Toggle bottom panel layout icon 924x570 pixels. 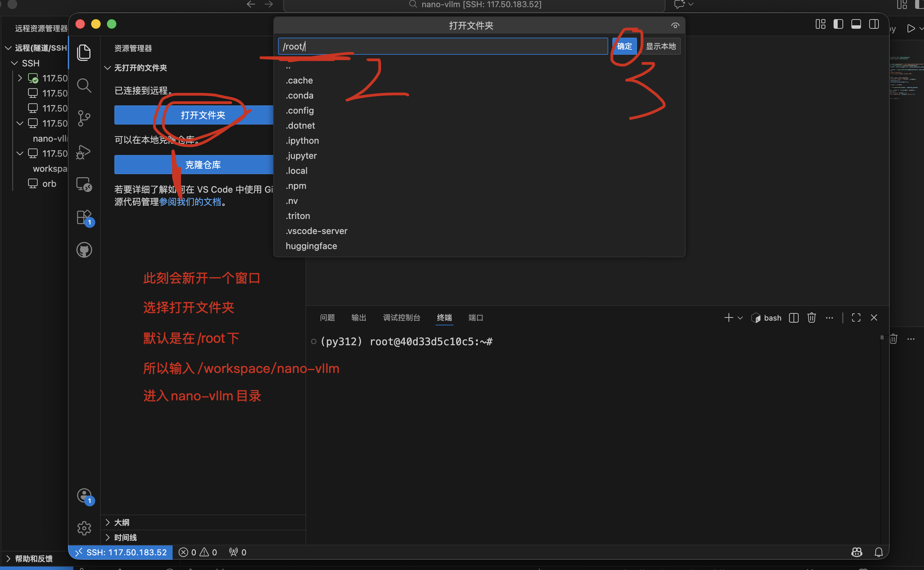pyautogui.click(x=856, y=25)
